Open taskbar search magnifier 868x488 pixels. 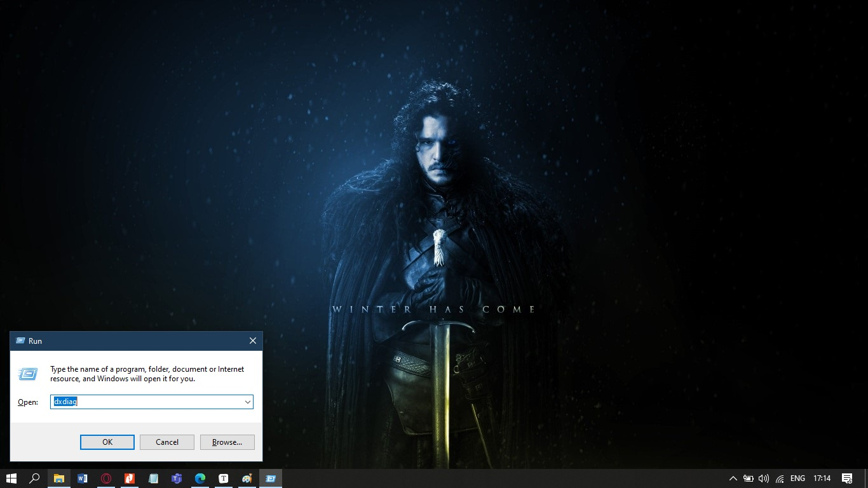tap(35, 478)
